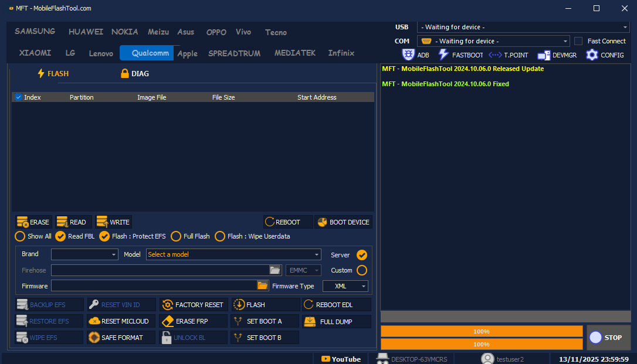Image resolution: width=637 pixels, height=364 pixels.
Task: Open the EMMC storage type dropdown
Action: tap(303, 270)
